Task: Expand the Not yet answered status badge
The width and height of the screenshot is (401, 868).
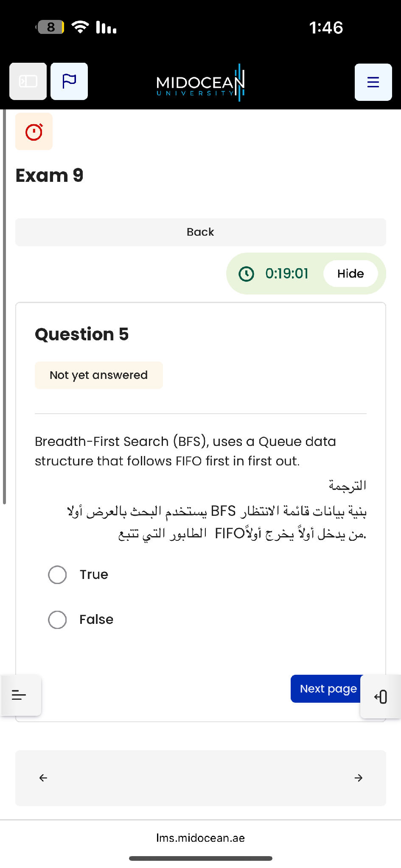Action: [98, 375]
